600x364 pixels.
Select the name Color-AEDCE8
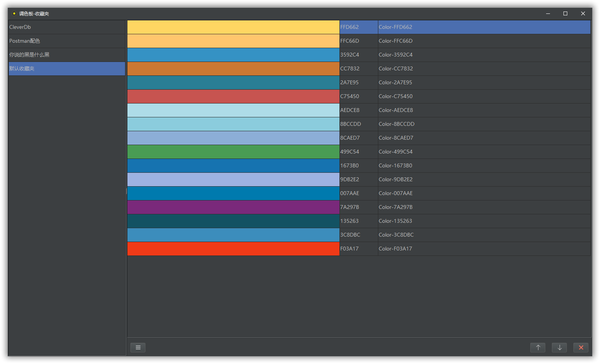[x=484, y=110]
